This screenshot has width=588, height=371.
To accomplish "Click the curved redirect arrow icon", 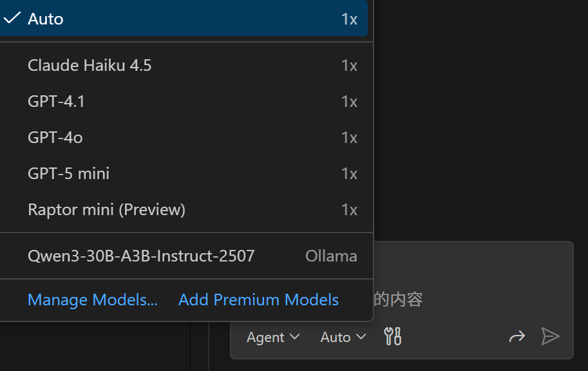I will click(x=517, y=336).
